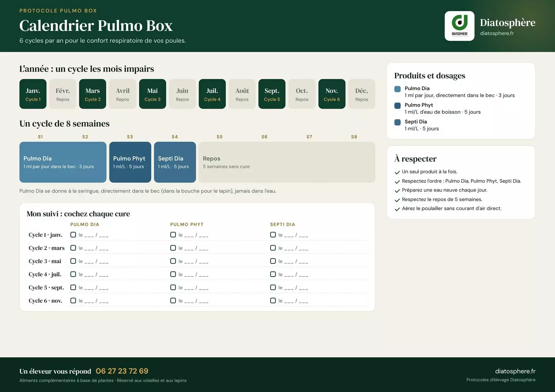Click the Févr. Repos month tile

63,94
